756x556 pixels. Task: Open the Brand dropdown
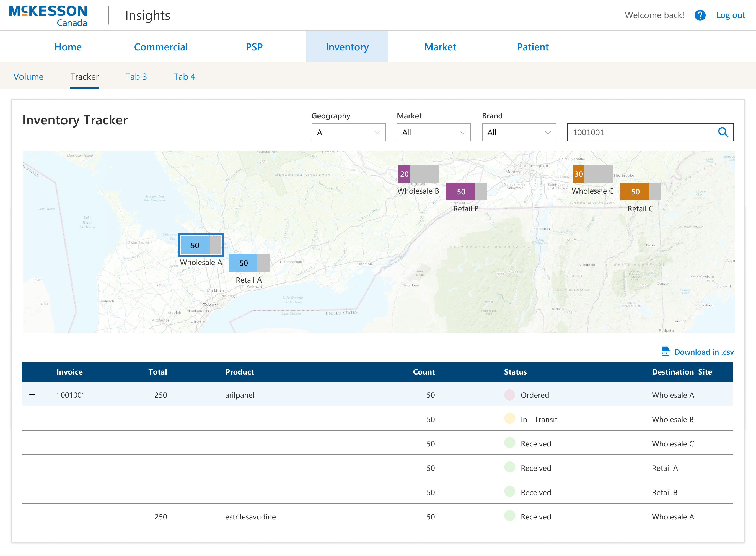pyautogui.click(x=519, y=132)
